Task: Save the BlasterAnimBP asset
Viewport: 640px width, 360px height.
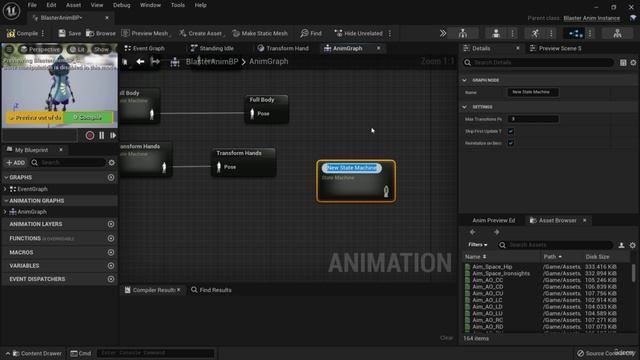Action: pos(69,33)
